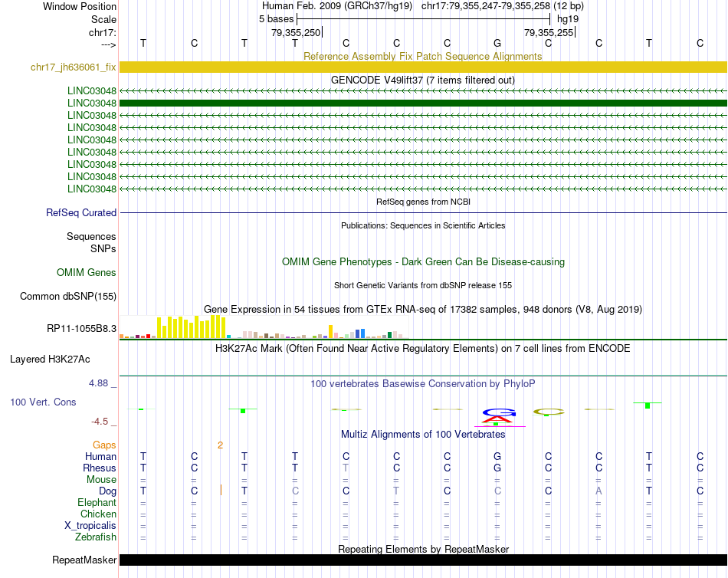Click the hg19 label beside scale bar
Viewport: 728px width, 578px height.
[568, 19]
